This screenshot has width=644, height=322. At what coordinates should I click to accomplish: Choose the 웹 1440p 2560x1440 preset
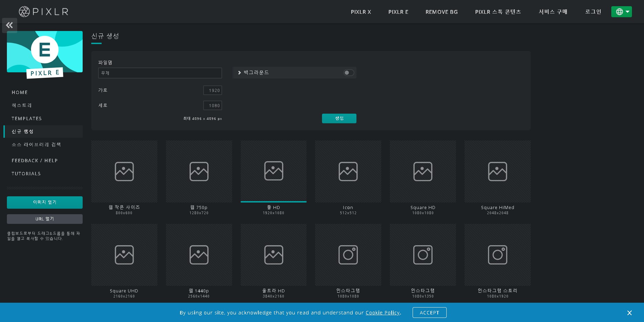(x=199, y=261)
